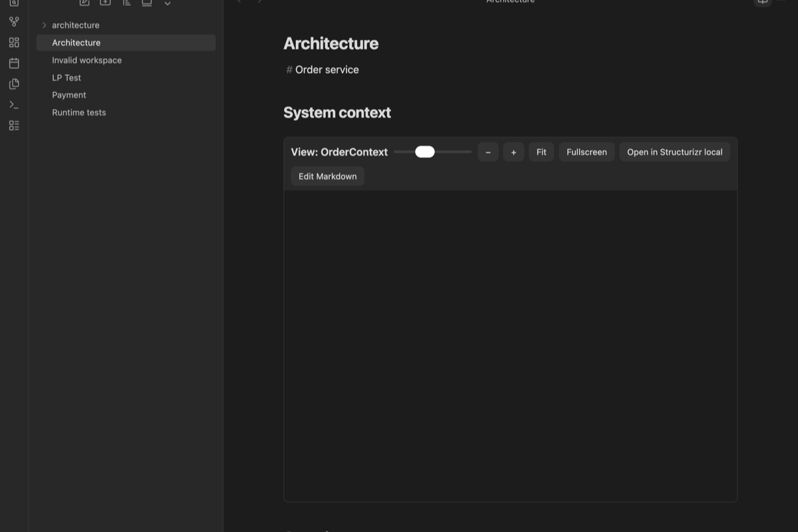Open the graph view from the ribbon
Screen dimensions: 798x532
(x=14, y=22)
